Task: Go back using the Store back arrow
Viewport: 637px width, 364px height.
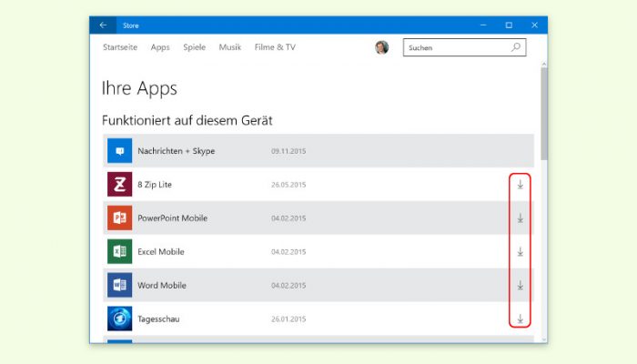Action: 103,25
